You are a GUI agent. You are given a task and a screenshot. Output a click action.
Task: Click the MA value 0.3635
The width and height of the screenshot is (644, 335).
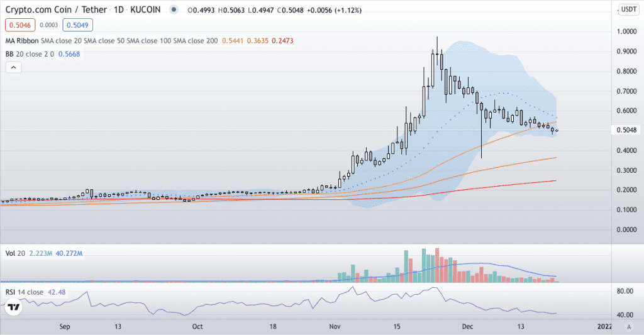pos(257,41)
